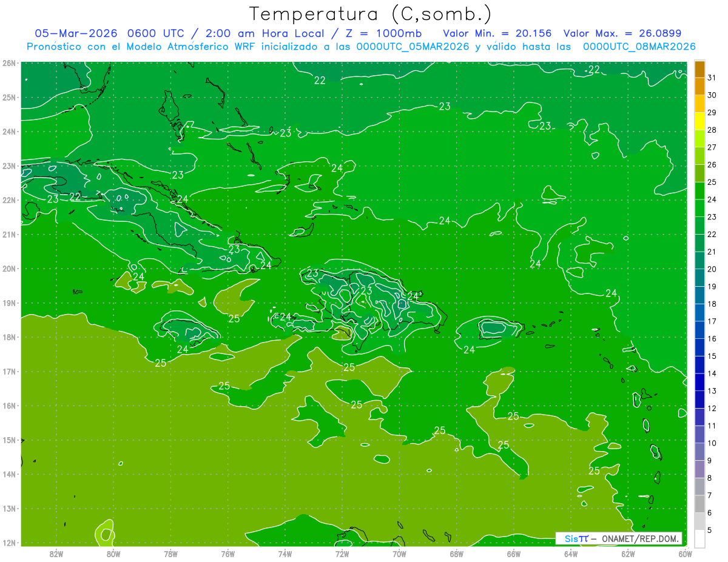This screenshot has width=728, height=562.
Task: Click the latitude axis label "19N"
Action: point(9,303)
